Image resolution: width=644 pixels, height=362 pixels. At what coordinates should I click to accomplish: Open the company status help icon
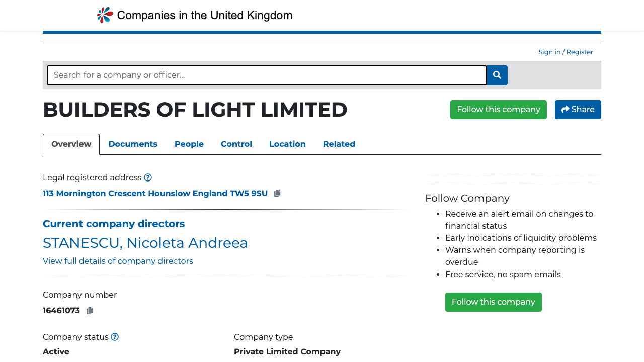tap(114, 337)
